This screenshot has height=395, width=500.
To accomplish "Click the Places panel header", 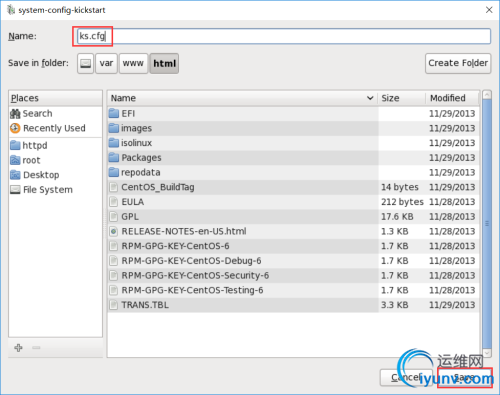I will [x=55, y=98].
